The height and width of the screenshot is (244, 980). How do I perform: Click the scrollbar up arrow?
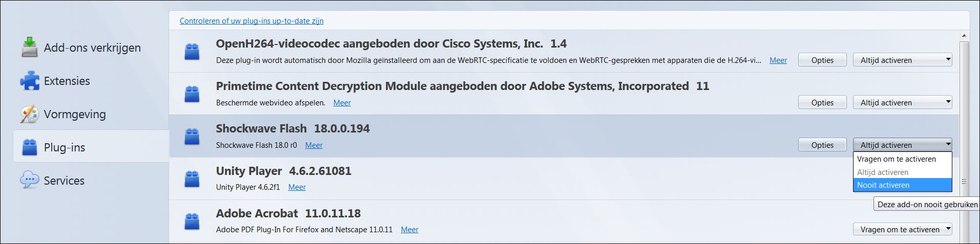click(964, 36)
